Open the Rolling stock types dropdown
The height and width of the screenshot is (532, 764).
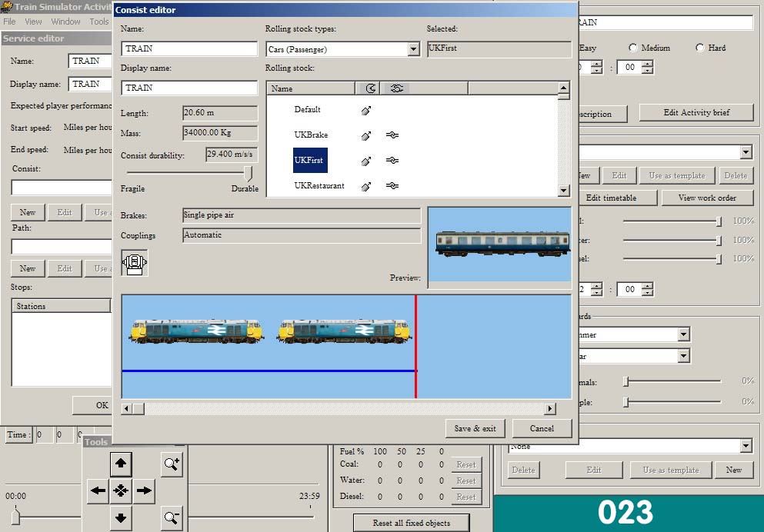(x=414, y=49)
